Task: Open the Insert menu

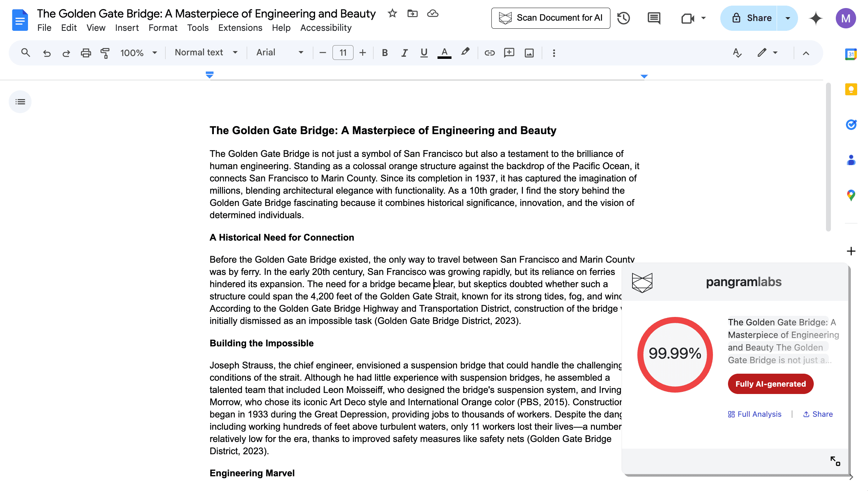Action: [x=127, y=28]
